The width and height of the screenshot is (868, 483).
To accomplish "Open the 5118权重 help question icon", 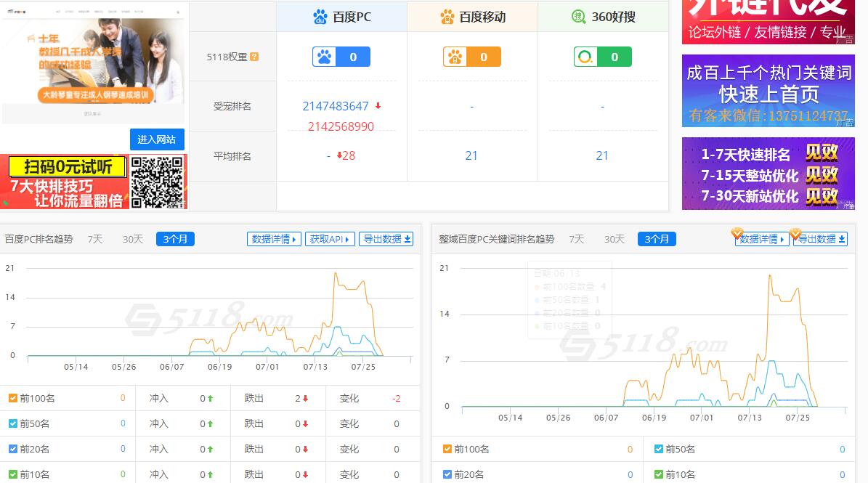I will 254,57.
